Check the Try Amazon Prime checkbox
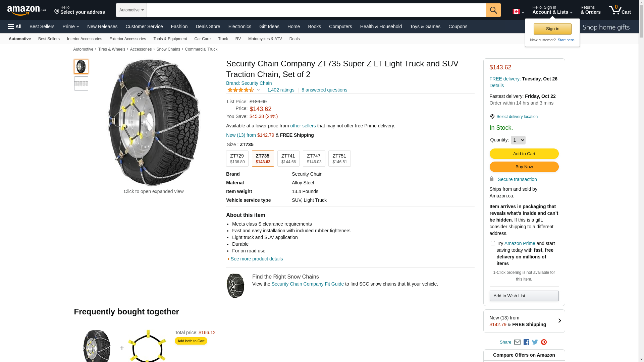Image resolution: width=644 pixels, height=362 pixels. (x=493, y=243)
